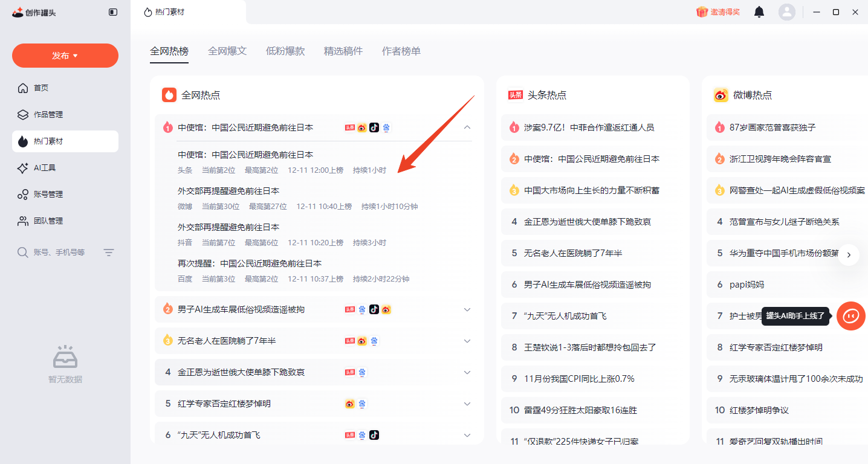Click the 邀请得奖 reward button

[x=717, y=11]
